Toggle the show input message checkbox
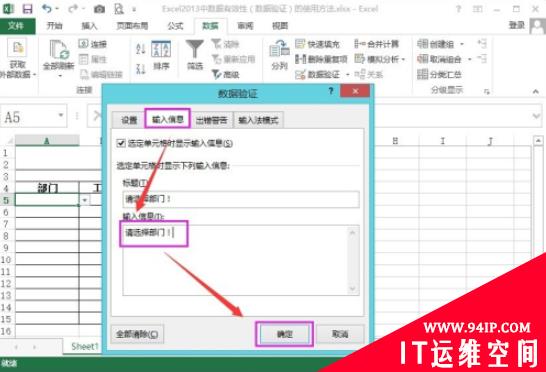The image size is (546, 372). 121,143
